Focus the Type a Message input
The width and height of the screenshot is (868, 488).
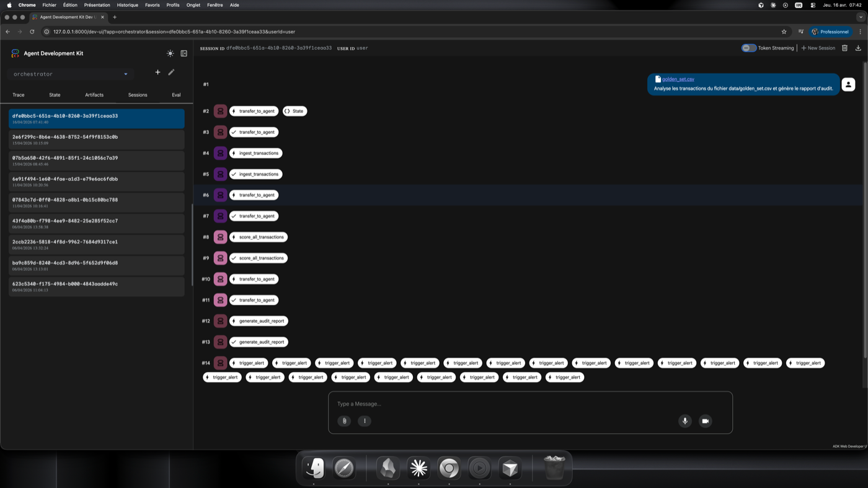pos(530,404)
